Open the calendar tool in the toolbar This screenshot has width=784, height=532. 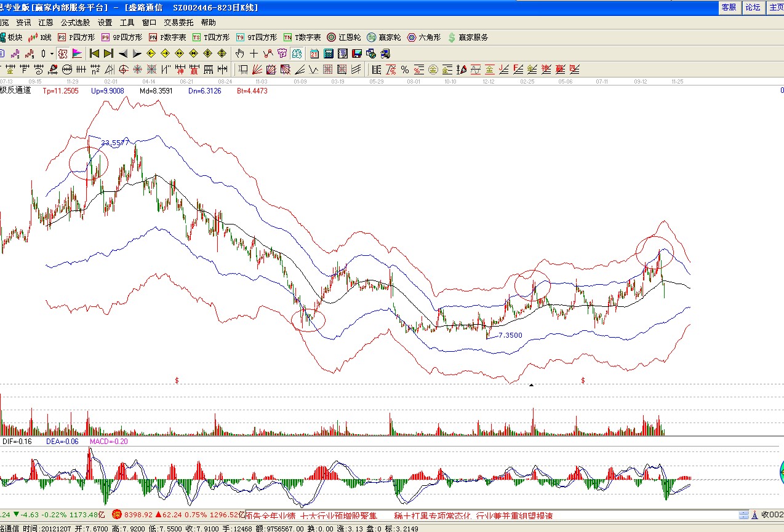pyautogui.click(x=313, y=54)
